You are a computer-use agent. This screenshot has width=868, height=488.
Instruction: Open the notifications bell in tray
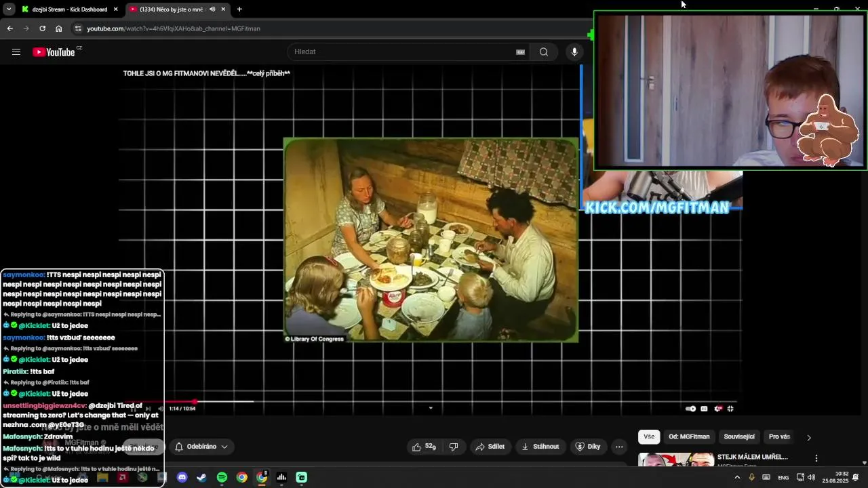(856, 478)
